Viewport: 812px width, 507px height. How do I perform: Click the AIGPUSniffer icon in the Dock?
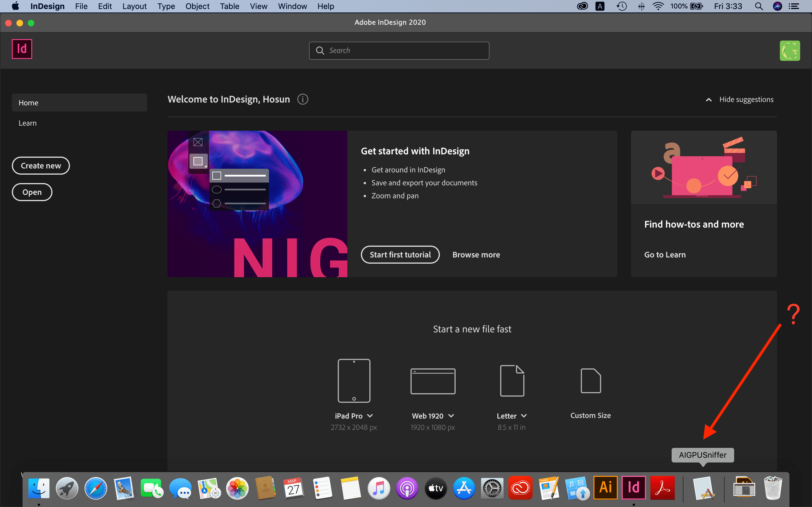tap(703, 488)
